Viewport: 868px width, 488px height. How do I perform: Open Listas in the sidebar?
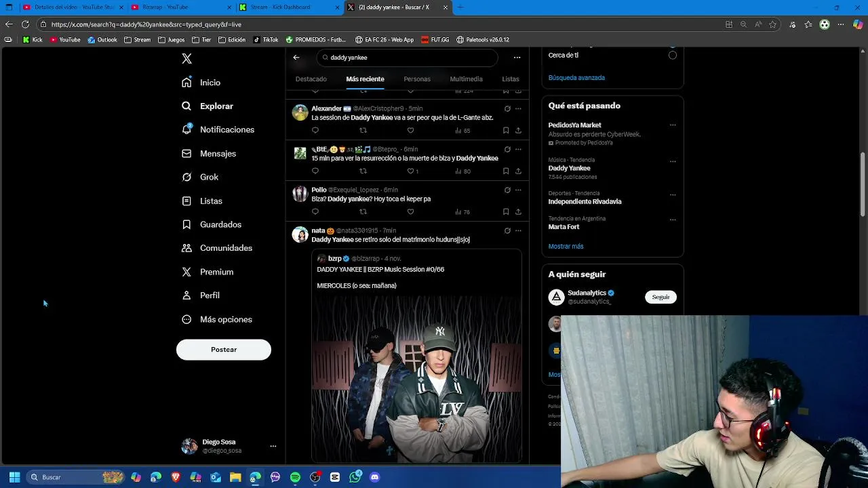click(202, 201)
